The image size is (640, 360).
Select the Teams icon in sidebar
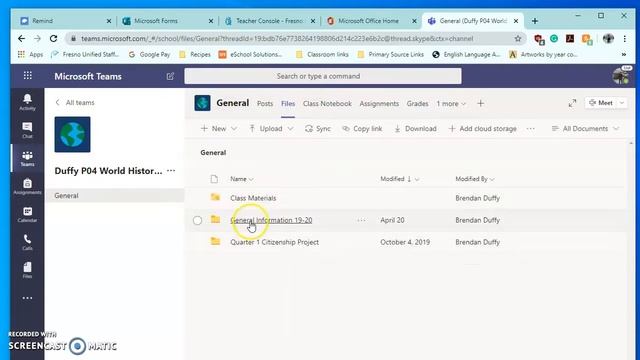[x=27, y=158]
